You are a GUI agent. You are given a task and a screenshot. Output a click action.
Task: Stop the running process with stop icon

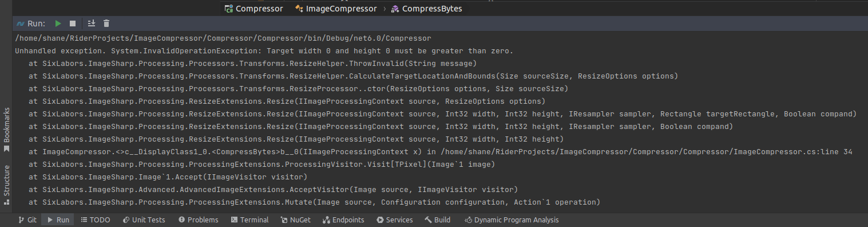click(73, 24)
